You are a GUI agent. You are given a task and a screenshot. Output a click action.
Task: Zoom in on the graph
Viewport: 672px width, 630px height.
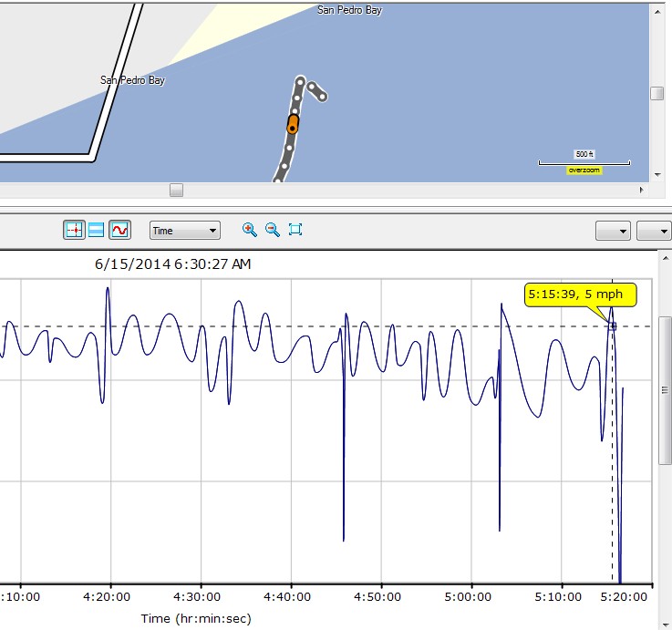point(249,230)
